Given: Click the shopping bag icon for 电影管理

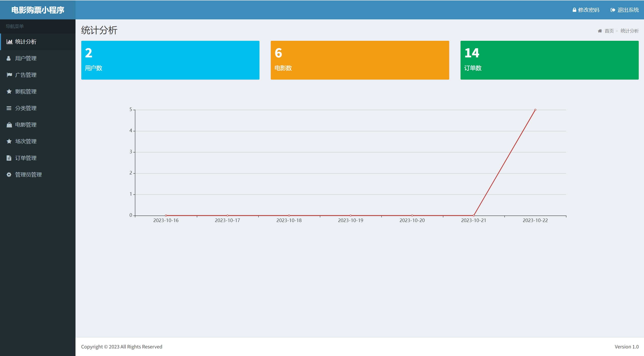Looking at the screenshot, I should coord(9,125).
